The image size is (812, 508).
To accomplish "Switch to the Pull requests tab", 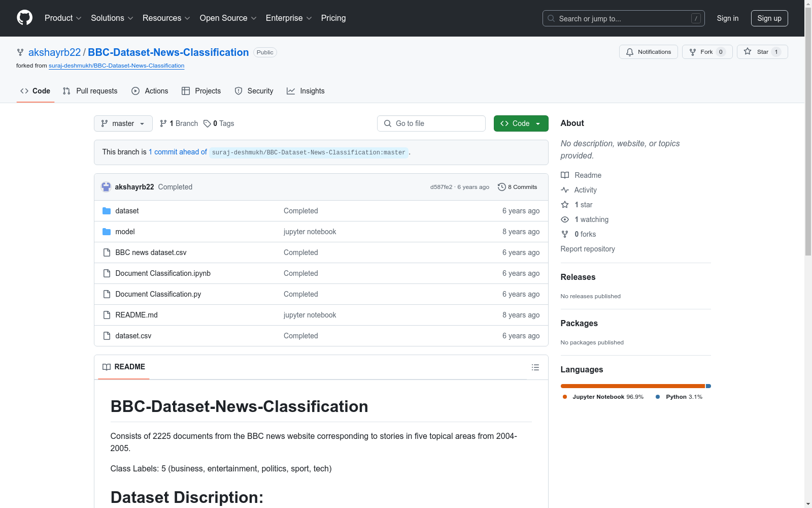I will pyautogui.click(x=90, y=91).
